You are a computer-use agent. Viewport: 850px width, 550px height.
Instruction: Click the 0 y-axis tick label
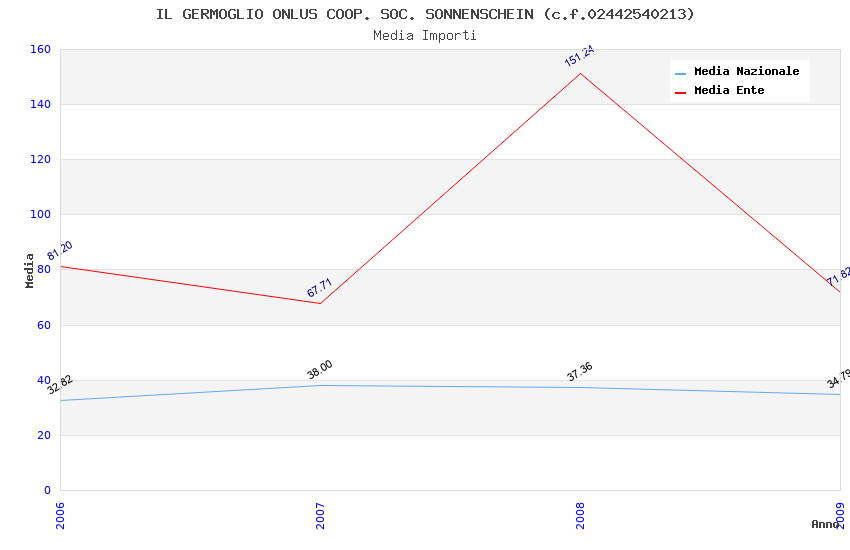[x=47, y=490]
